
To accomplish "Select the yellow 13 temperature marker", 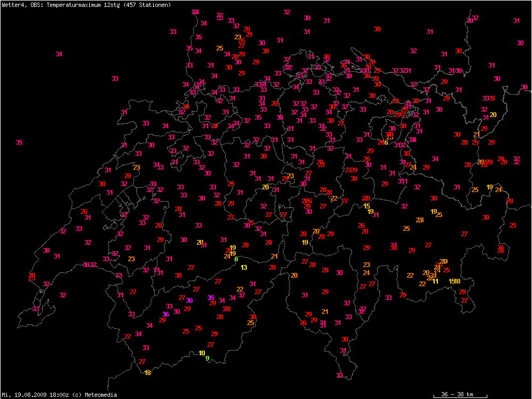I will [244, 267].
